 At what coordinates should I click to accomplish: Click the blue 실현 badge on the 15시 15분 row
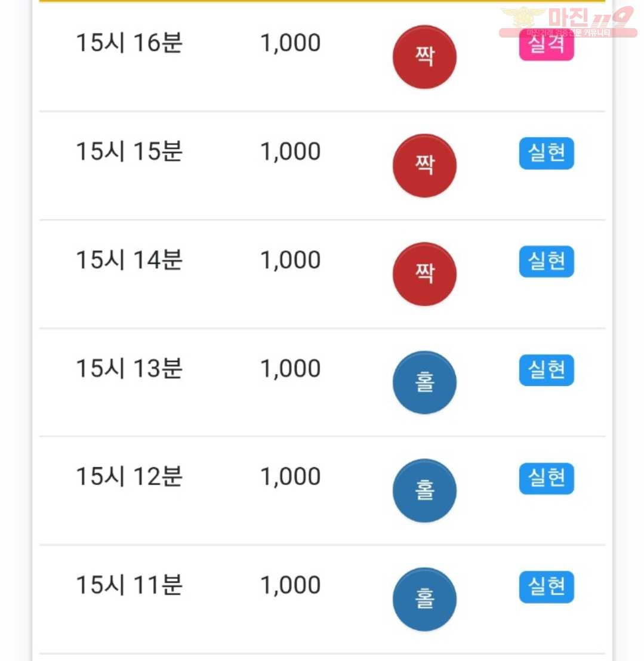[x=546, y=153]
